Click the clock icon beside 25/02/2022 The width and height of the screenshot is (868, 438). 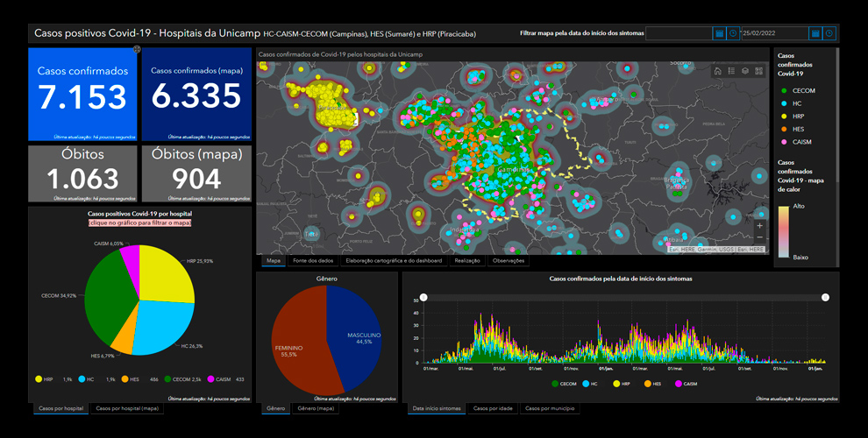tap(829, 33)
